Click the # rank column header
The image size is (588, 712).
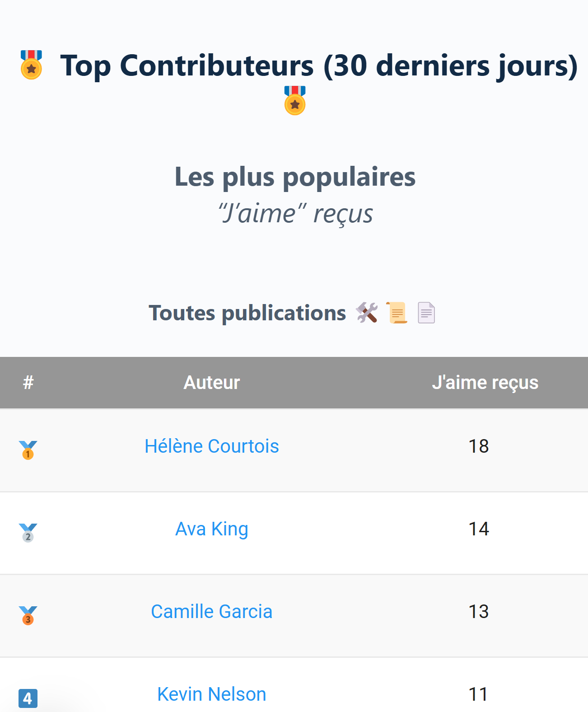28,383
